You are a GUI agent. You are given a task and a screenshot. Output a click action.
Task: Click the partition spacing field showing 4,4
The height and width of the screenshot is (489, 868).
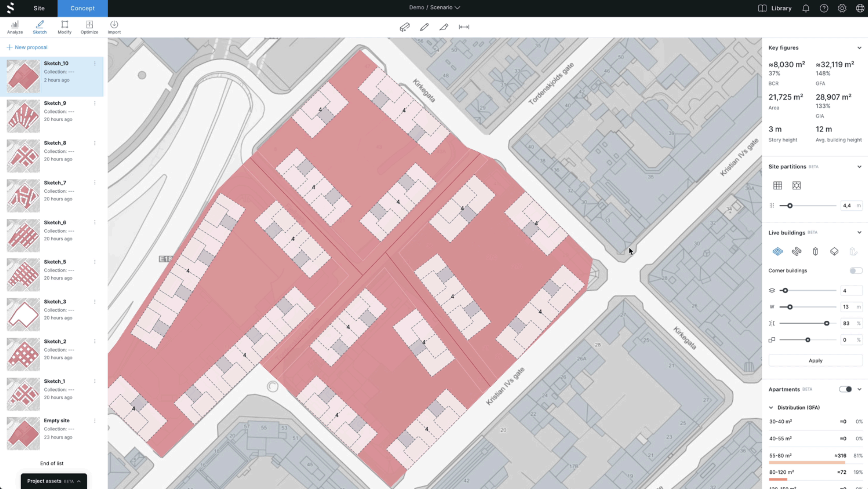(x=851, y=205)
